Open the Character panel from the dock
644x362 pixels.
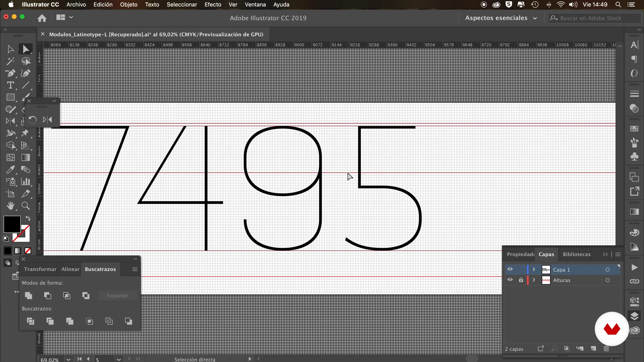pos(634,45)
